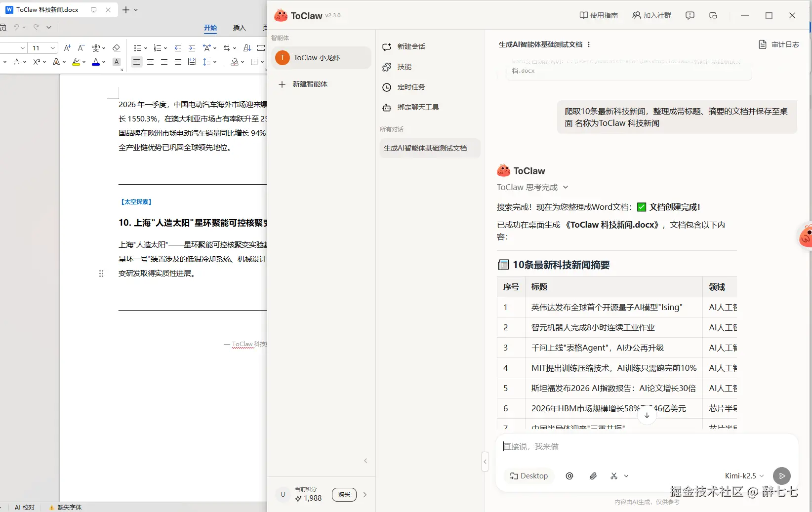
Task: Apply yellow highlight color in WPS
Action: pyautogui.click(x=76, y=62)
